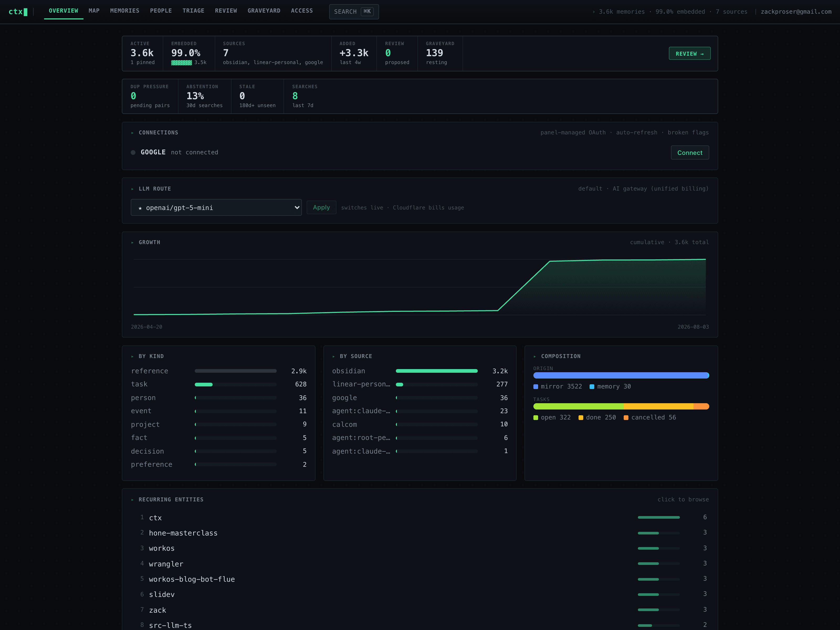Screen dimensions: 840x630
Task: Collapse the RECURRING ENTITIES section triangle
Action: 133,500
